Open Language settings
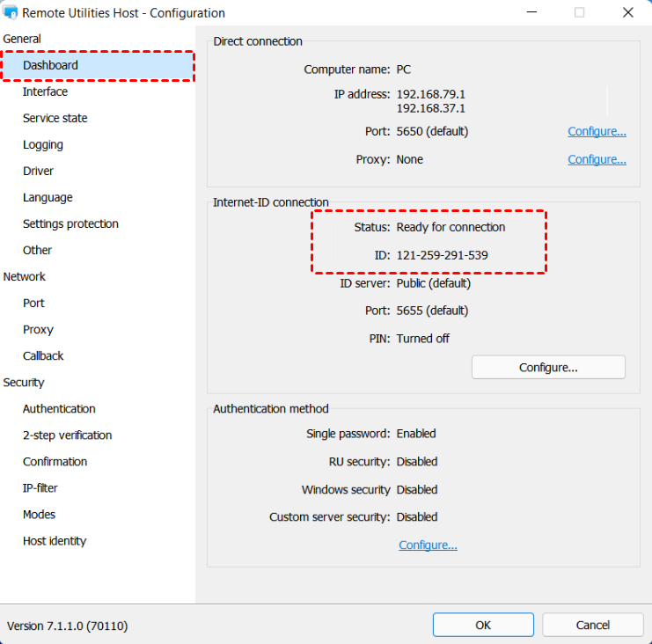Viewport: 652px width, 644px height. point(48,197)
